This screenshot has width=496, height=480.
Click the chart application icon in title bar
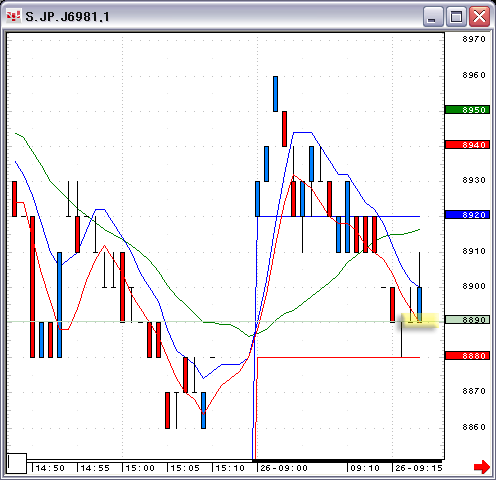tap(13, 16)
